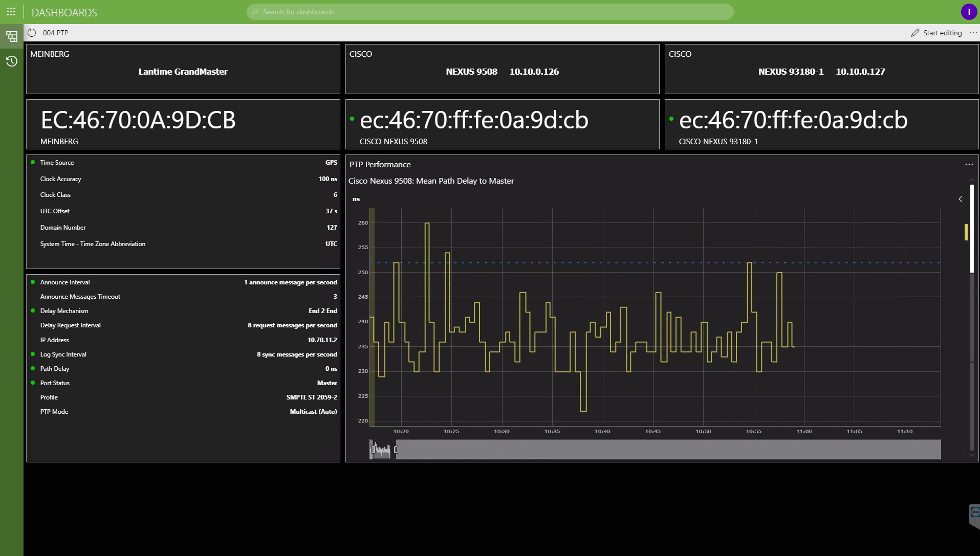Open the dashboards tree sidebar icon
The image size is (980, 556).
(11, 36)
